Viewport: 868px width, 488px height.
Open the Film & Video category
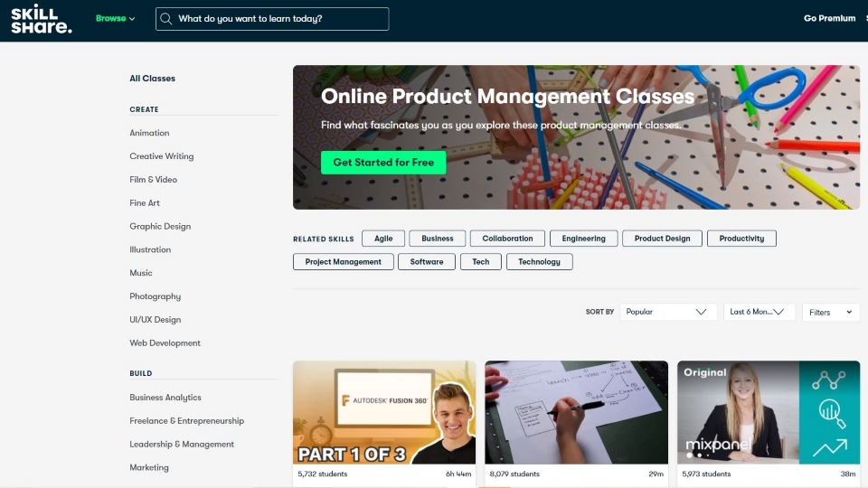(x=154, y=179)
